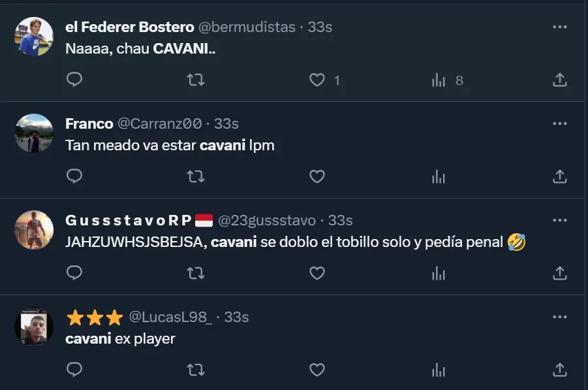Reply to Franco's tweet
This screenshot has height=390, width=588.
coord(75,176)
